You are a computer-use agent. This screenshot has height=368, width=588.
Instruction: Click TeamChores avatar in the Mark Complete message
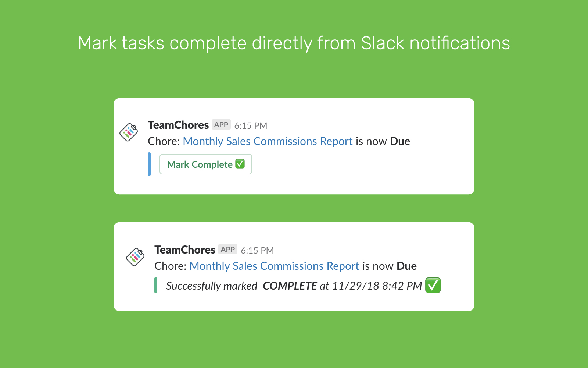129,132
